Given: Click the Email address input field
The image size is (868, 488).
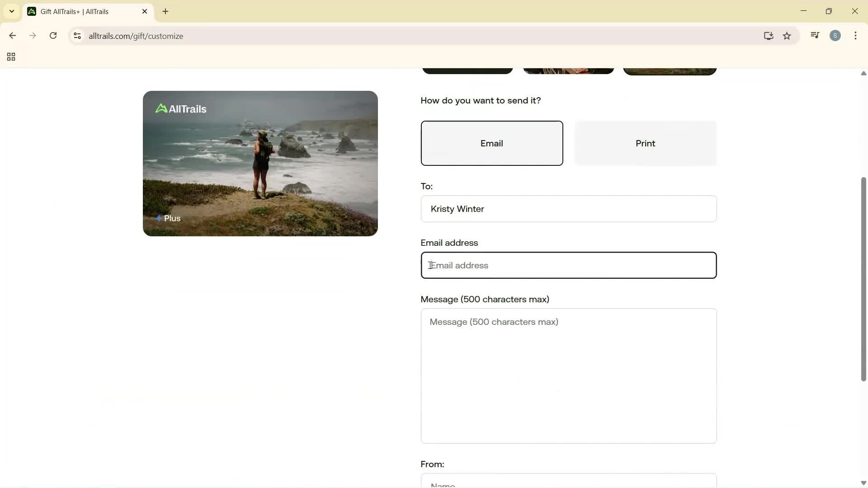Looking at the screenshot, I should [568, 265].
